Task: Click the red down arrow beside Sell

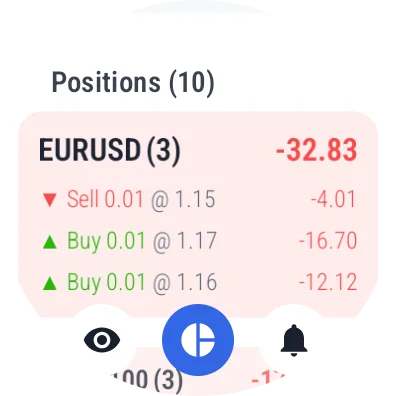Action: pyautogui.click(x=50, y=200)
